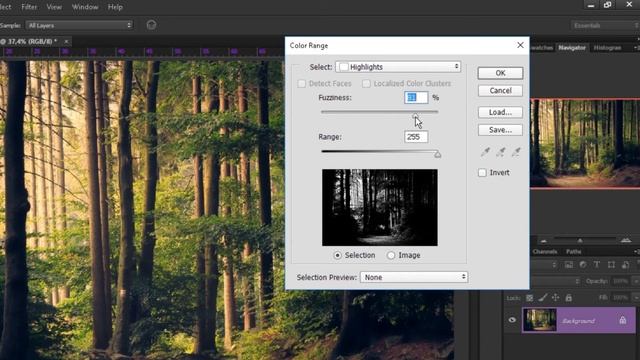Viewport: 640px width, 360px height.
Task: Open the Sample All Layers dropdown
Action: [80, 25]
